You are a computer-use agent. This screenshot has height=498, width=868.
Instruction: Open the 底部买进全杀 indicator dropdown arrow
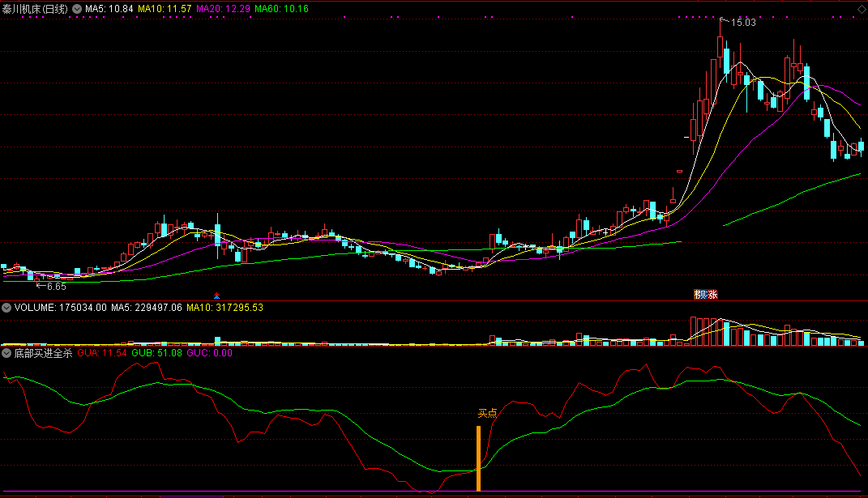click(x=6, y=353)
